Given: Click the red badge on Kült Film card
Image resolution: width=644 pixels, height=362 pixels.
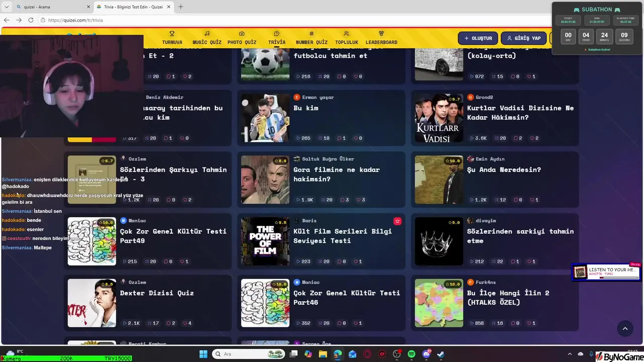Looking at the screenshot, I should pos(397,221).
